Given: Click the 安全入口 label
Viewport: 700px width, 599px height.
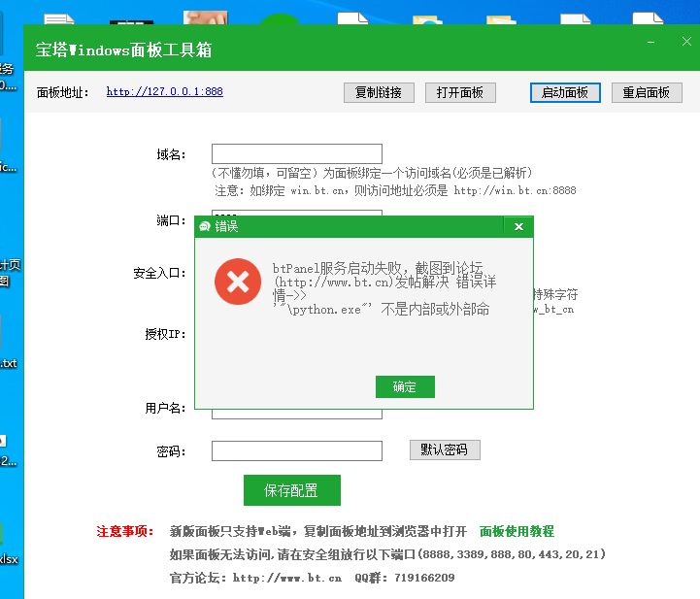Looking at the screenshot, I should (x=159, y=273).
